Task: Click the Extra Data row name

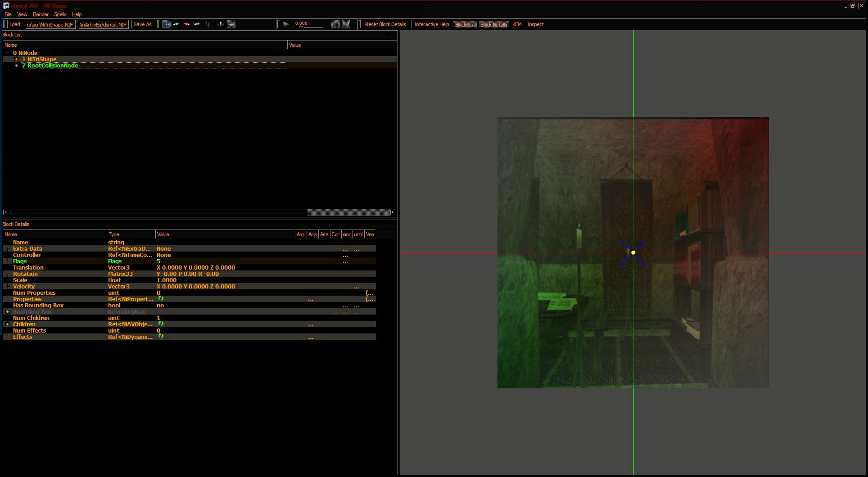Action: (27, 248)
